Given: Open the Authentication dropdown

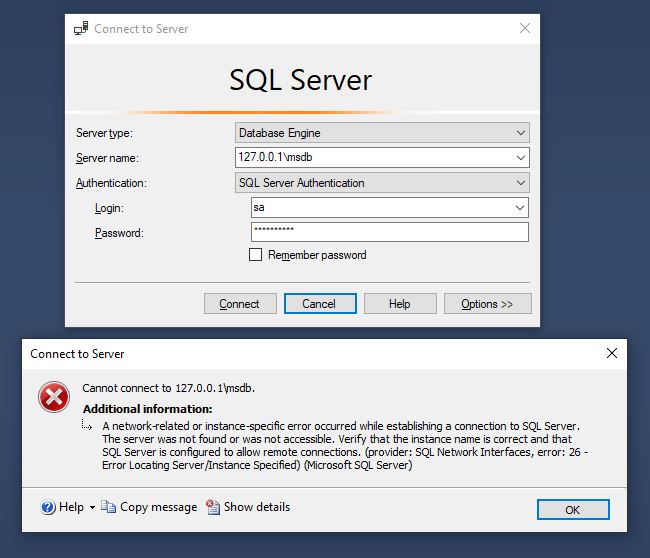Looking at the screenshot, I should pos(382,182).
